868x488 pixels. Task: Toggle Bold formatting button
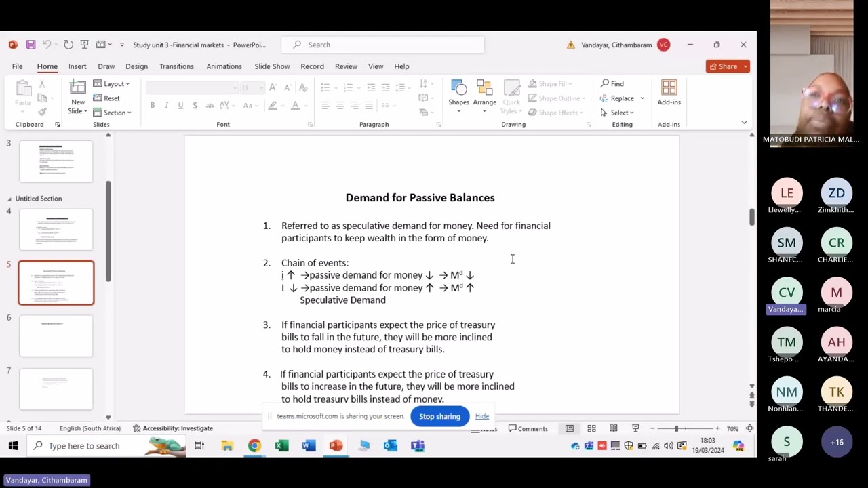click(x=152, y=106)
